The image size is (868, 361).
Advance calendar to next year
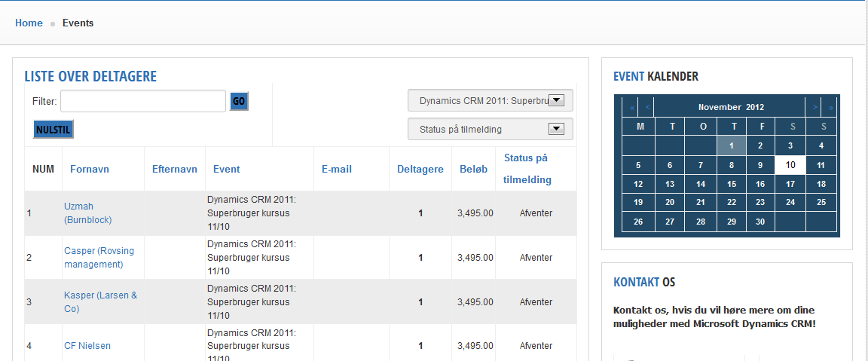(830, 108)
